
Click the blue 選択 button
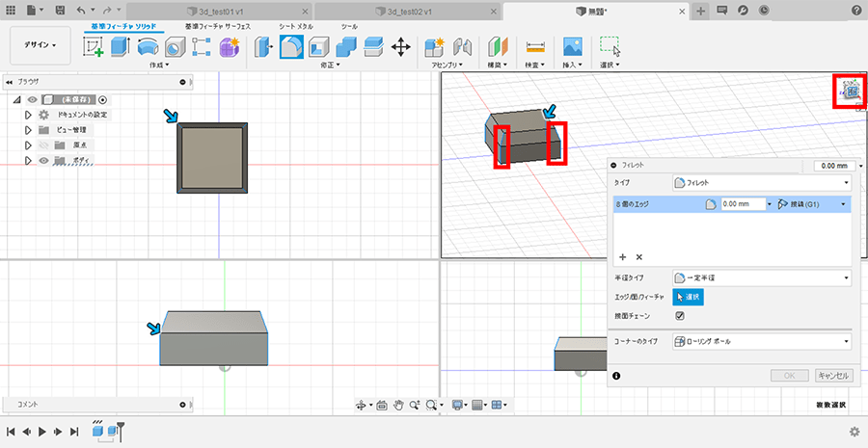coord(688,298)
